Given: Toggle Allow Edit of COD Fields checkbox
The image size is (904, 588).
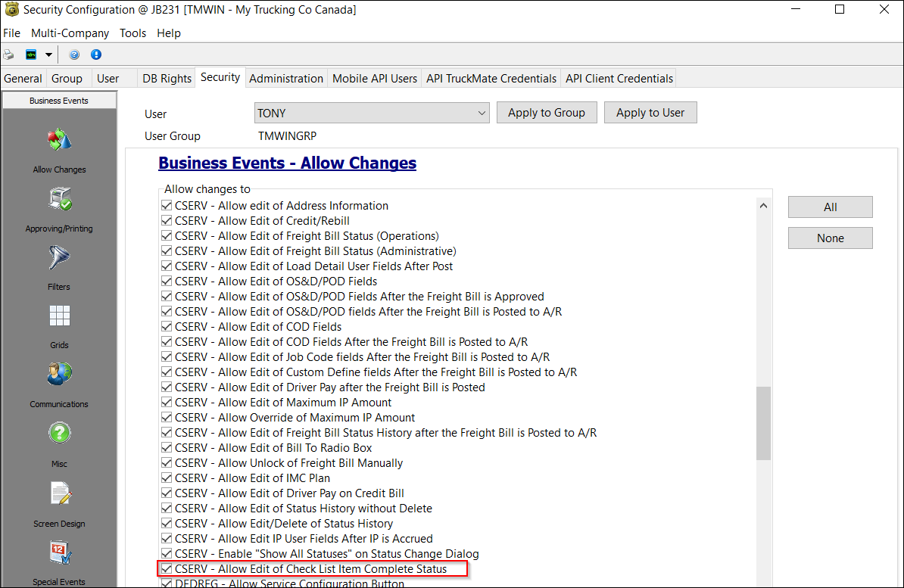Looking at the screenshot, I should (x=167, y=326).
